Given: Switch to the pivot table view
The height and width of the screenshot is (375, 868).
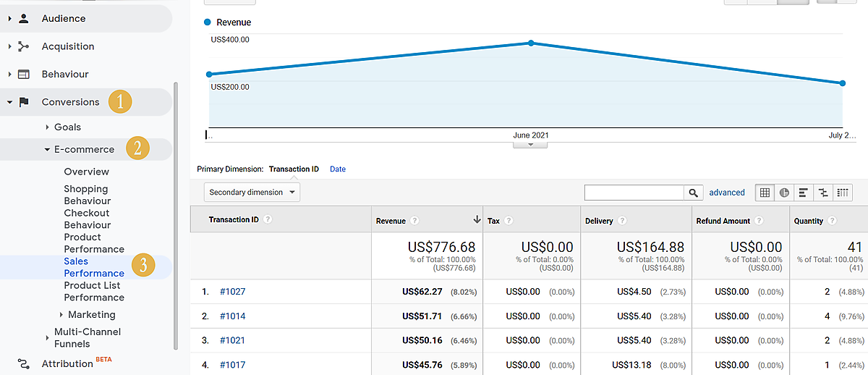Looking at the screenshot, I should pos(843,193).
